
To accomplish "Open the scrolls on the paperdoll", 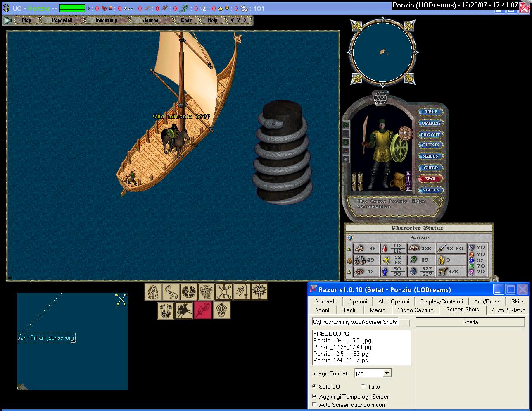I will pyautogui.click(x=357, y=181).
